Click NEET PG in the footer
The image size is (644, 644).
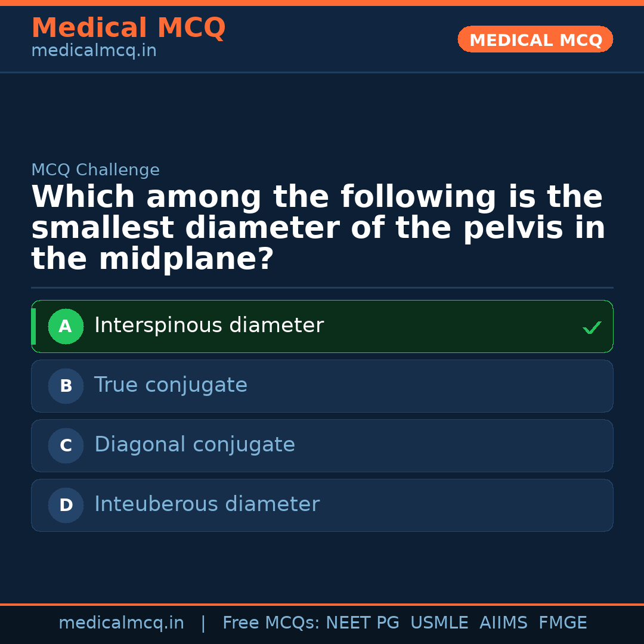coord(363,623)
